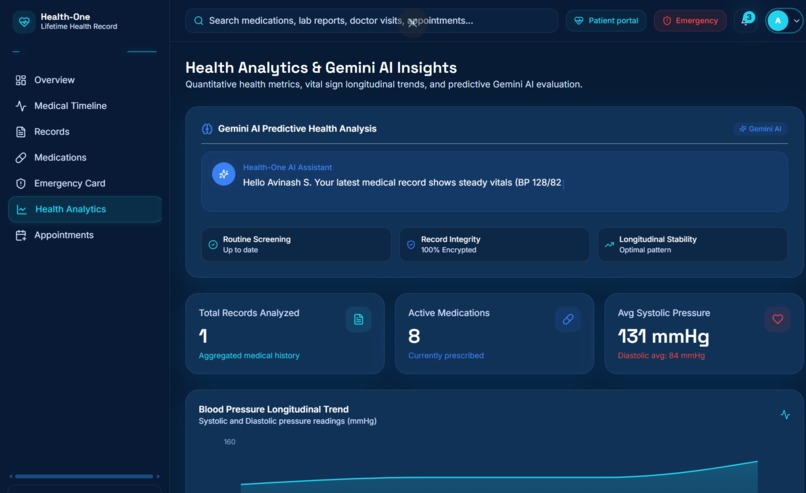Click the sidebar horizontal scrollbar
This screenshot has width=806, height=493.
pos(84,477)
